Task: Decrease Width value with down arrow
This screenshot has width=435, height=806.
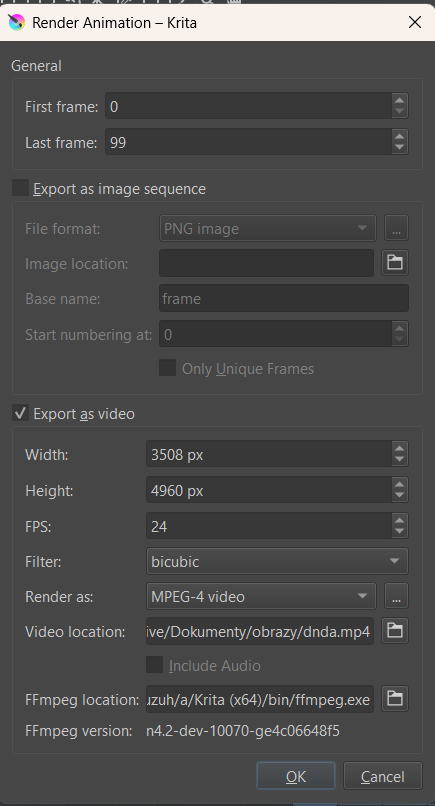Action: pos(400,460)
